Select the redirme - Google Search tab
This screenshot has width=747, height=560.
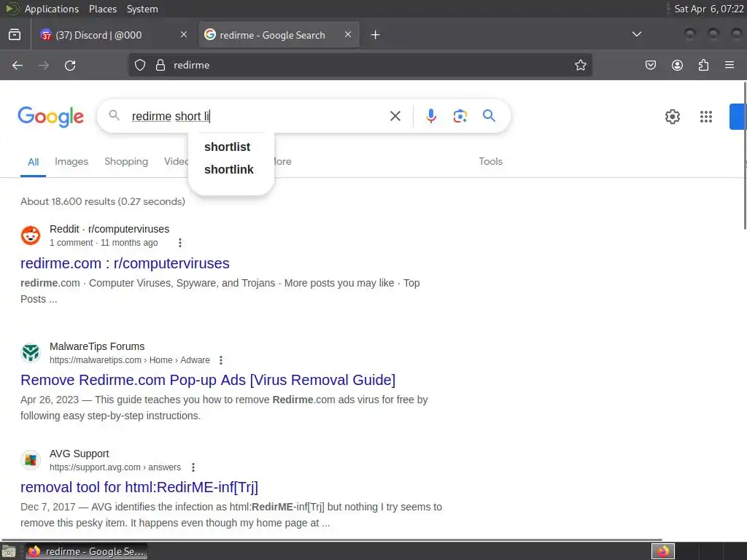click(271, 35)
